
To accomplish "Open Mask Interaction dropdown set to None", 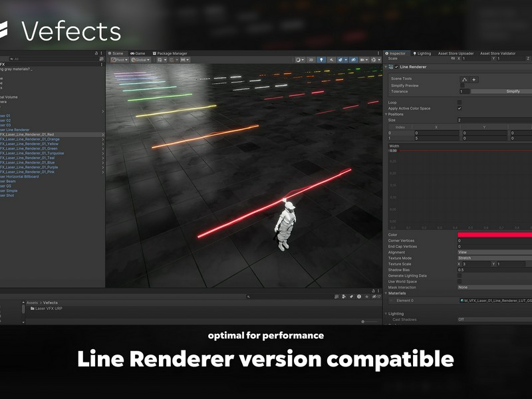I will (x=495, y=287).
